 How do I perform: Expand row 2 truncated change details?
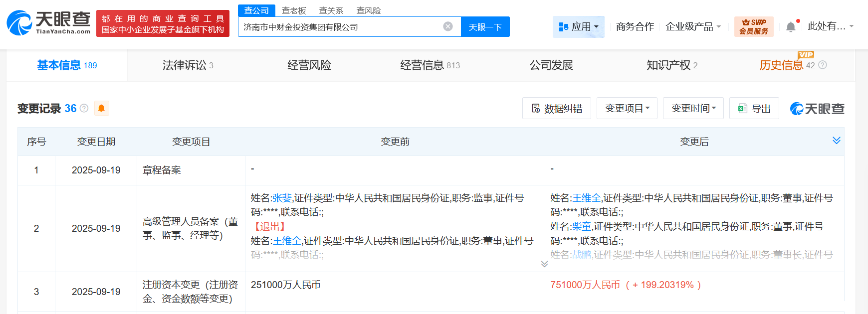point(544,264)
